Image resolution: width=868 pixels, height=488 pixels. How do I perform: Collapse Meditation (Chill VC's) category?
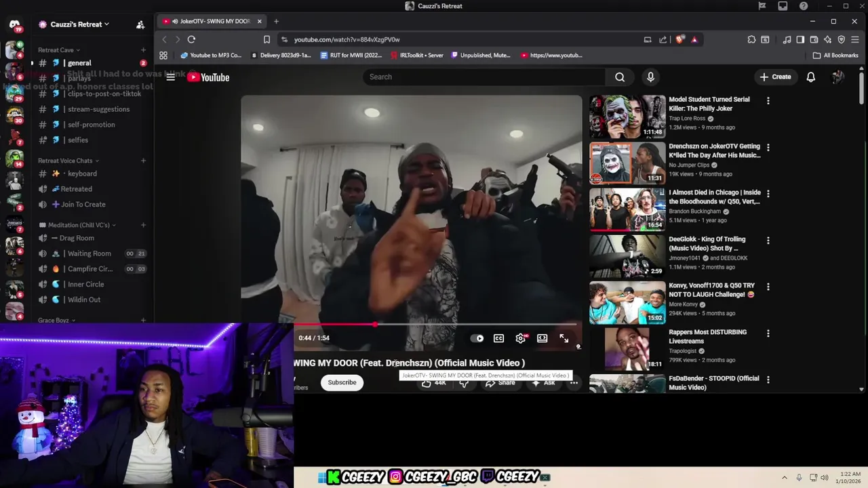(78, 225)
